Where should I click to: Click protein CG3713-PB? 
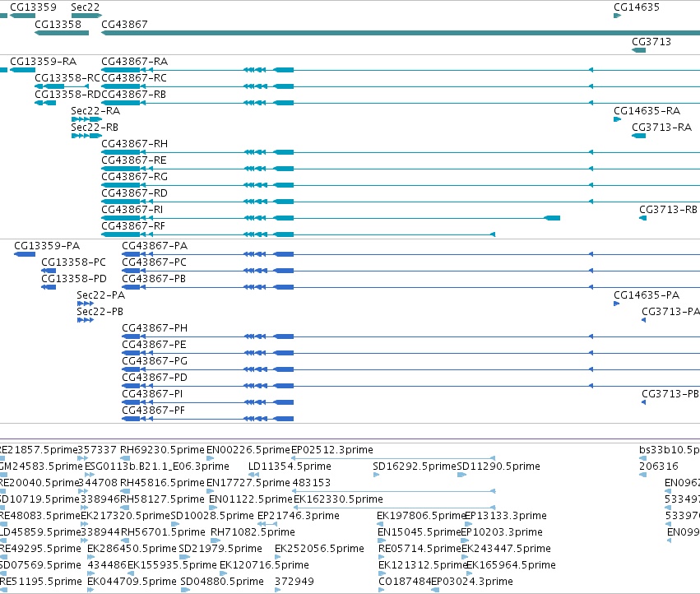644,402
